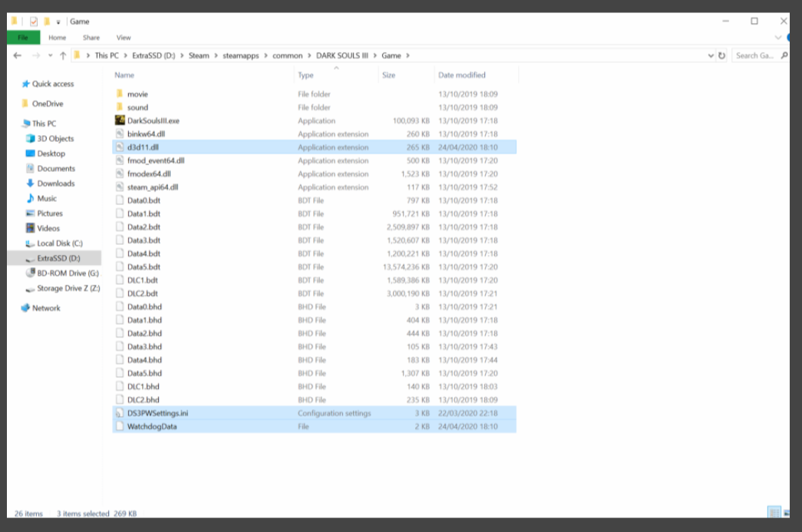Select the fmodex64.dll file
The image size is (802, 532).
[149, 173]
